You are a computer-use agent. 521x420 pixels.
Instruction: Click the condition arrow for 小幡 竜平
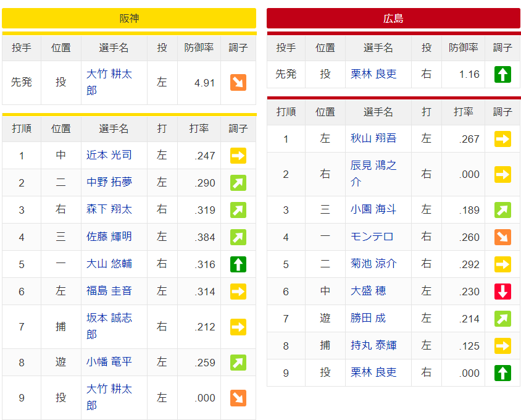pos(238,362)
